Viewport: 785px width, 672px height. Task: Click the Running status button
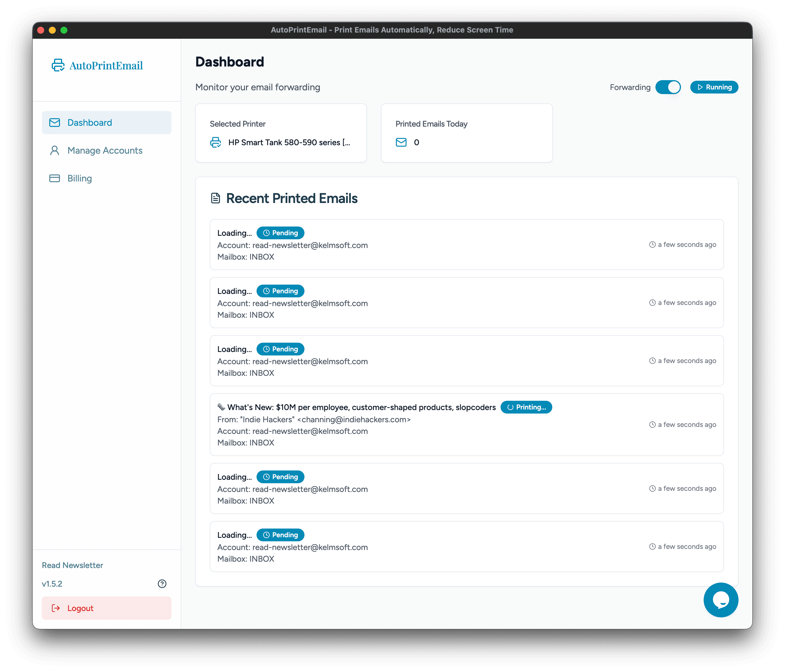714,87
